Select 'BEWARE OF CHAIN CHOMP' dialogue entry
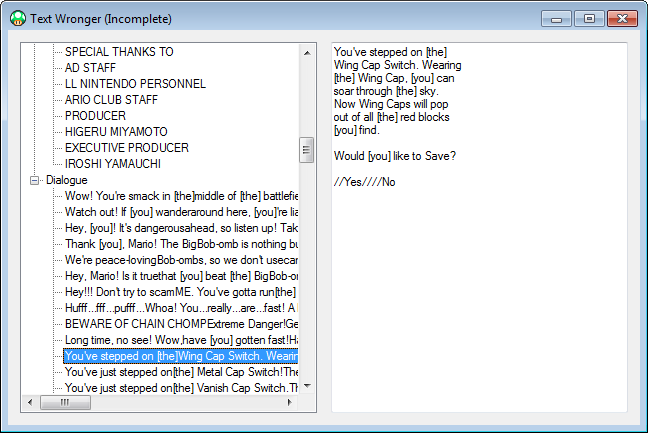648x433 pixels. 181,324
